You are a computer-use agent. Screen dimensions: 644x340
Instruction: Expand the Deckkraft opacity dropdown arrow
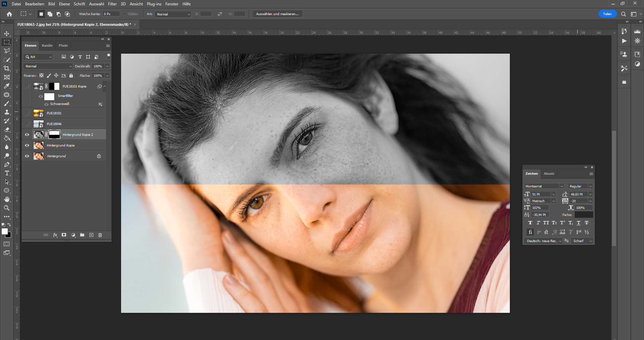pyautogui.click(x=107, y=66)
